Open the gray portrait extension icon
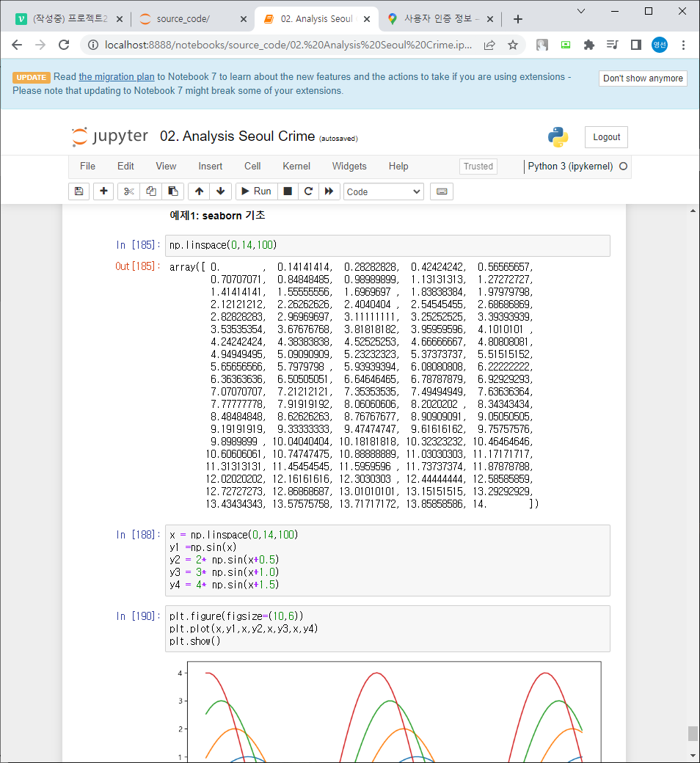Image resolution: width=700 pixels, height=763 pixels. (x=542, y=45)
